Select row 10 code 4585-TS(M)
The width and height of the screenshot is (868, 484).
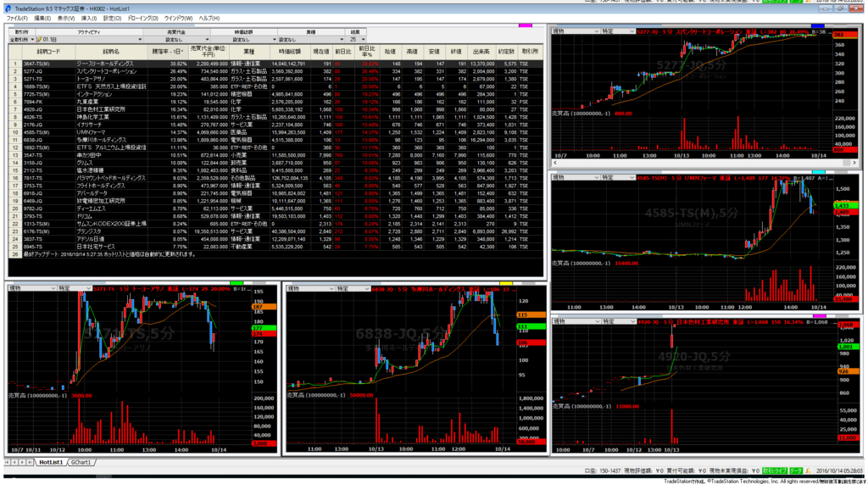(x=36, y=132)
